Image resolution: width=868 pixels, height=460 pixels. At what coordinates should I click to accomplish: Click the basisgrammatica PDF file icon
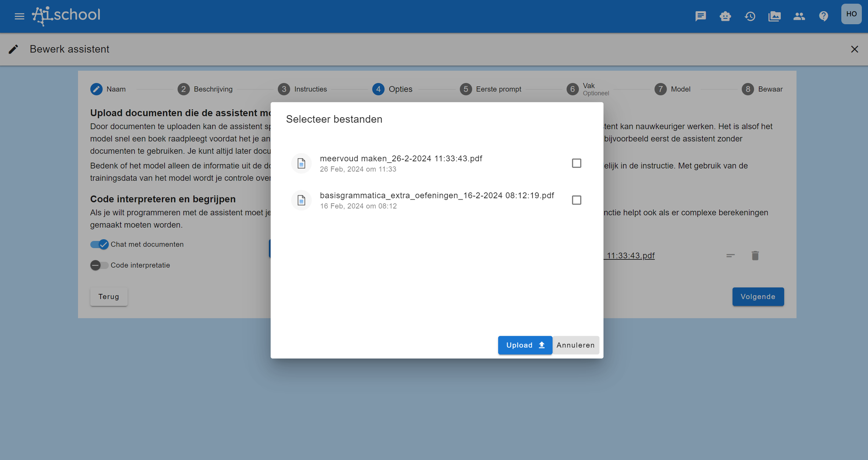coord(301,200)
